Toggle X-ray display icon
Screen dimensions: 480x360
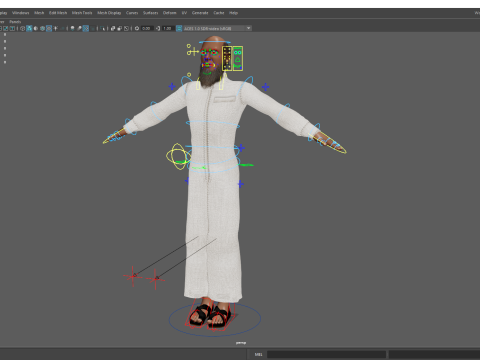coord(113,28)
